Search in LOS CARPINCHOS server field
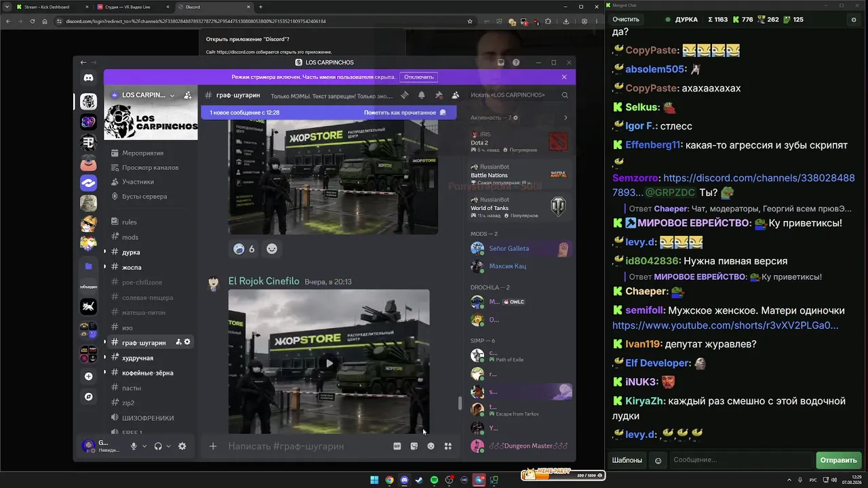The width and height of the screenshot is (868, 488). (520, 96)
